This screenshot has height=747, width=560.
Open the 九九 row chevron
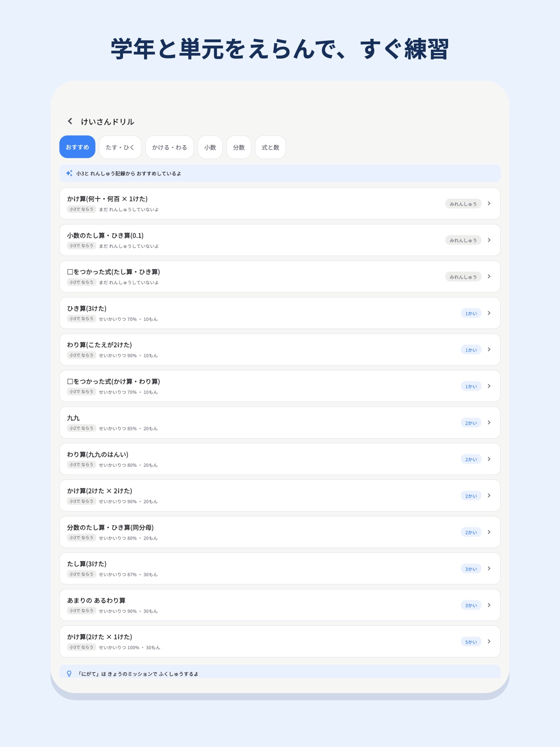point(489,423)
